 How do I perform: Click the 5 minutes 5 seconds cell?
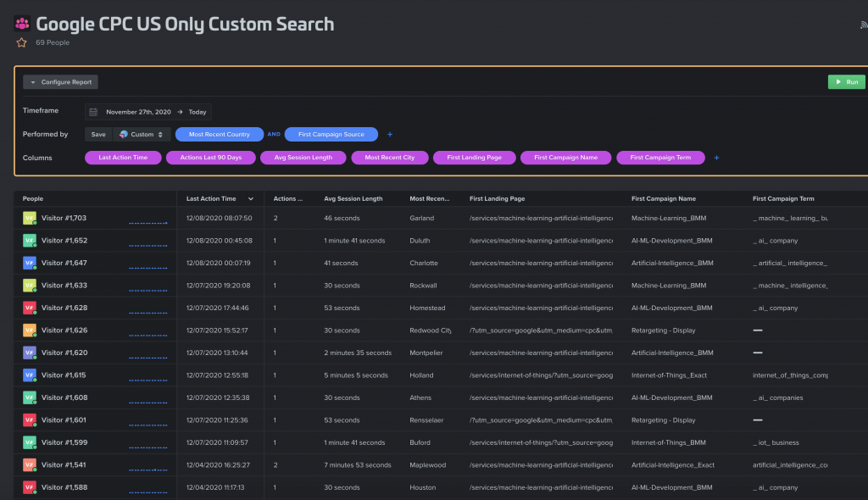[x=356, y=375]
